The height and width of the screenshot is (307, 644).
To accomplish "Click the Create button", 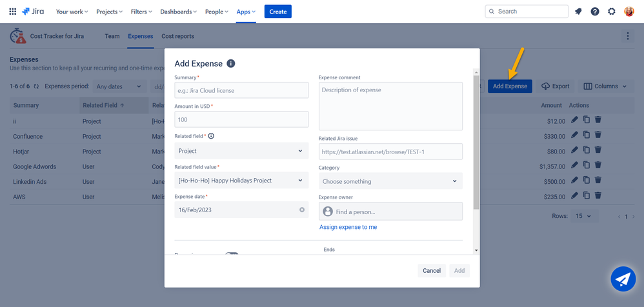I will click(x=278, y=12).
